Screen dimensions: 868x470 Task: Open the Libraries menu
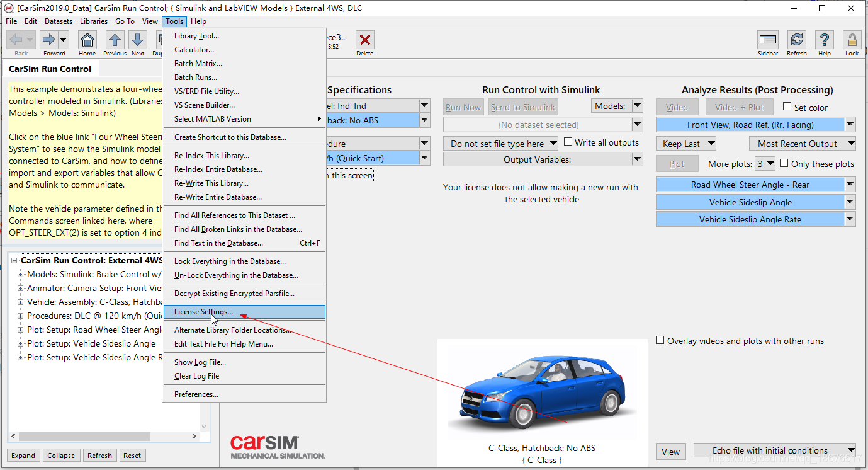94,21
